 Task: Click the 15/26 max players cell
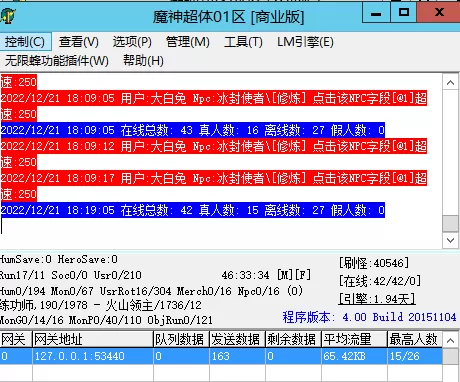[415, 356]
